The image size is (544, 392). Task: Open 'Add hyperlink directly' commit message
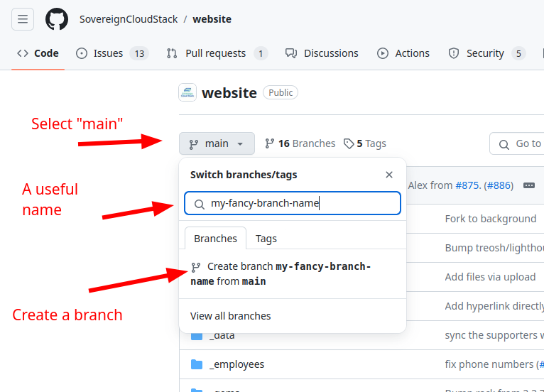coord(494,306)
